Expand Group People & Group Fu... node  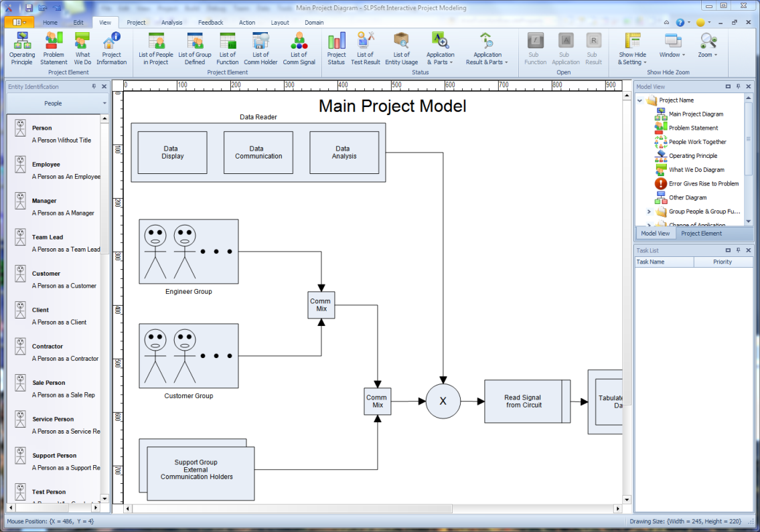pos(649,211)
